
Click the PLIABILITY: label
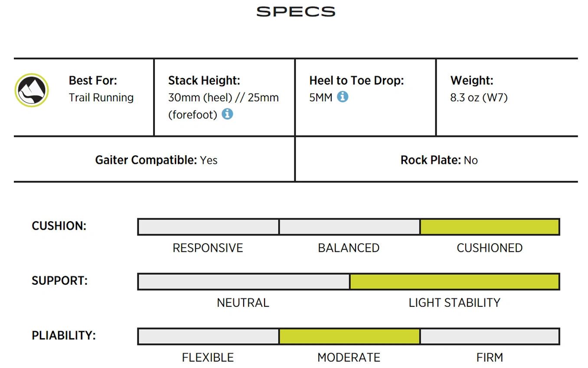pos(64,335)
